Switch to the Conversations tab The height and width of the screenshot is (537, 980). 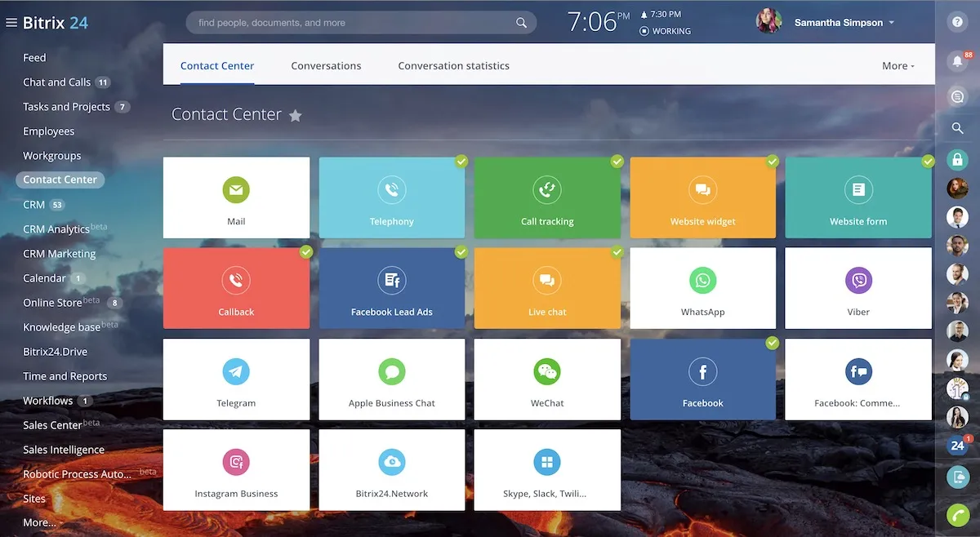coord(326,66)
